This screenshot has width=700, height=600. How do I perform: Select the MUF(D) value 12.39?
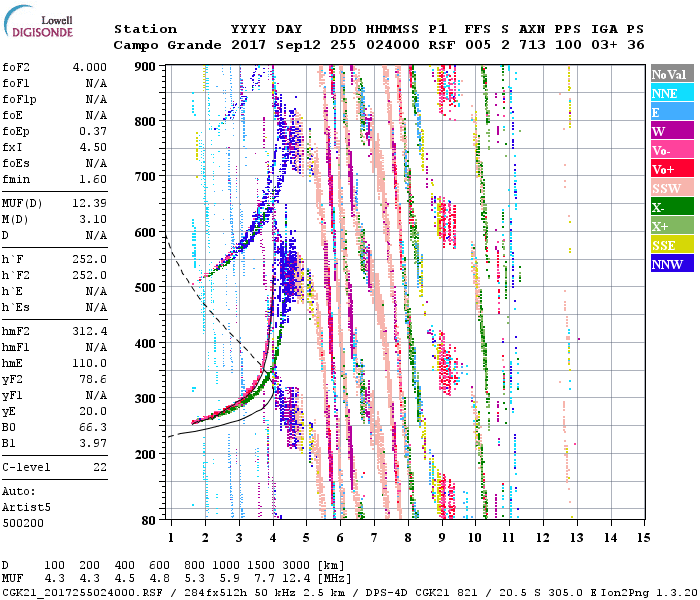point(90,203)
